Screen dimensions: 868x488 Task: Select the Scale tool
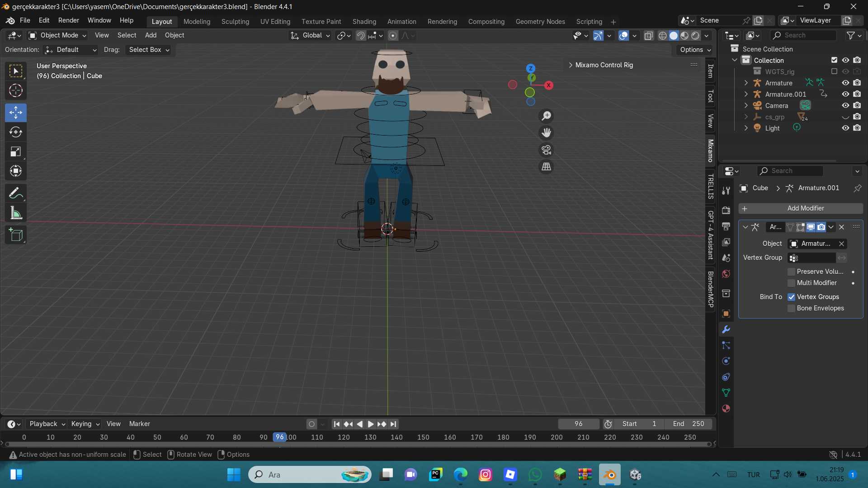16,152
